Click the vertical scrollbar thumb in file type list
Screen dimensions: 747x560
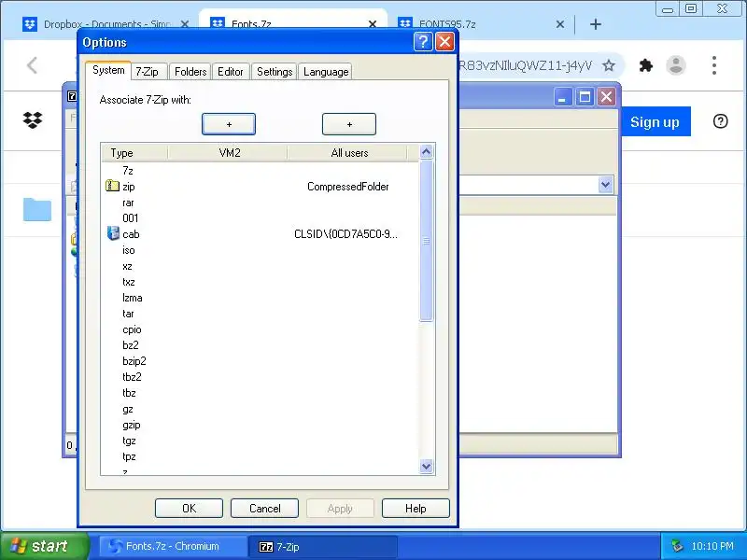point(426,241)
